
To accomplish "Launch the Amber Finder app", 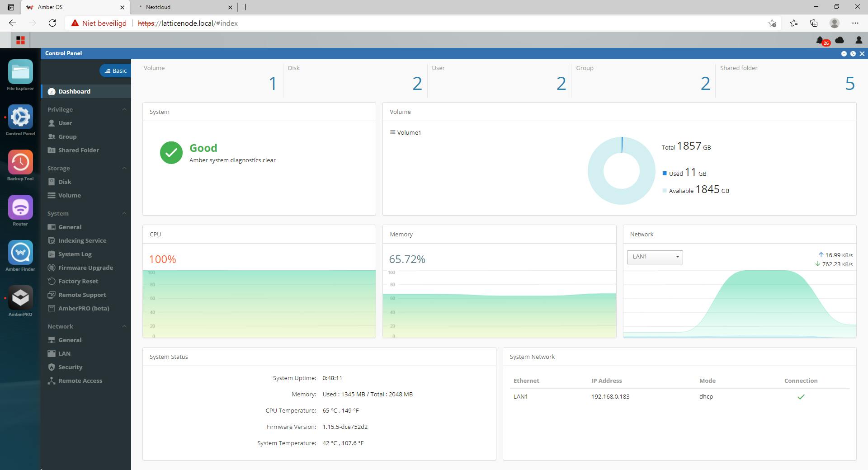I will 20,253.
